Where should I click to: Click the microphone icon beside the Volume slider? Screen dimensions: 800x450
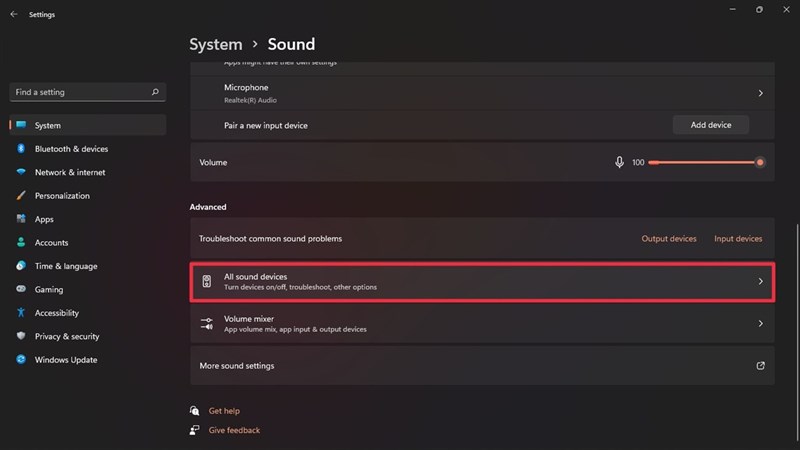pos(620,162)
